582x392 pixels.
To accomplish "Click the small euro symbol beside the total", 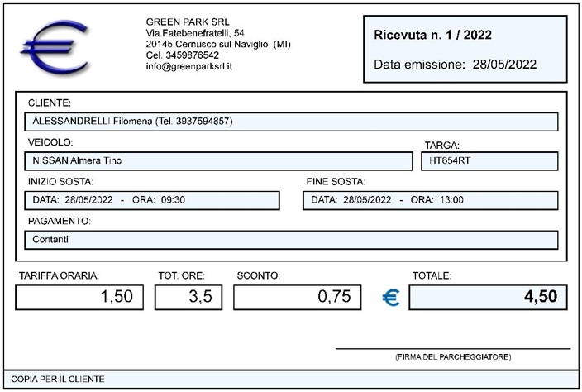I will [391, 299].
